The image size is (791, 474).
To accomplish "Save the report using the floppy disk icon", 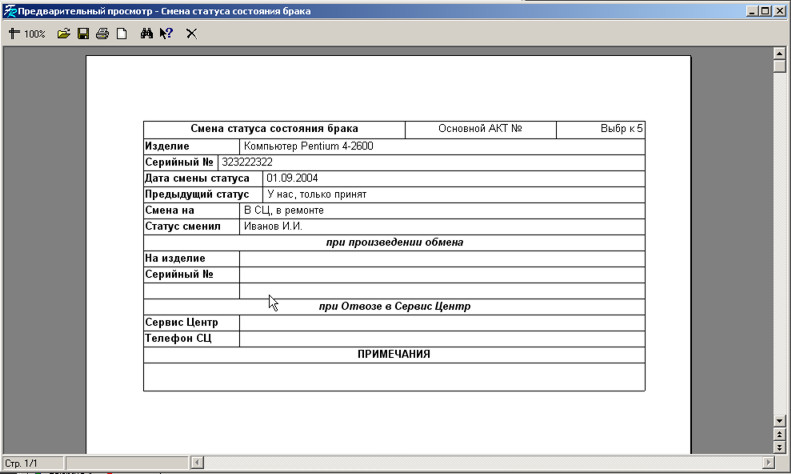I will click(x=83, y=33).
